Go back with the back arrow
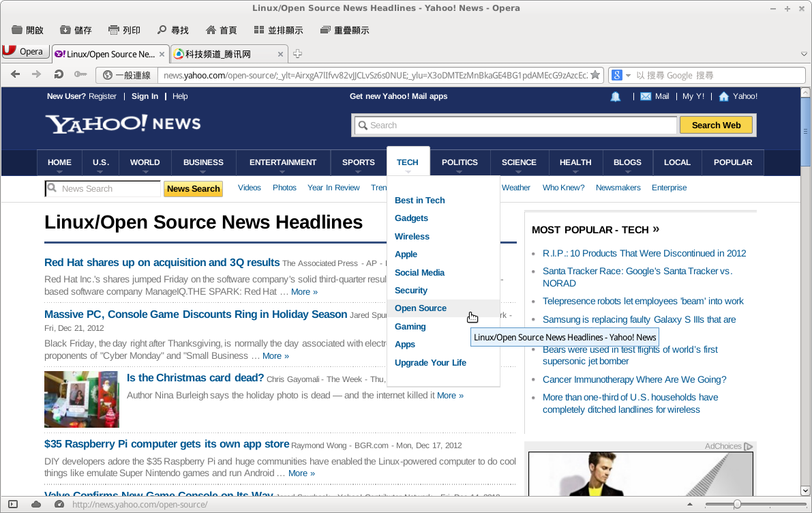 pyautogui.click(x=16, y=74)
